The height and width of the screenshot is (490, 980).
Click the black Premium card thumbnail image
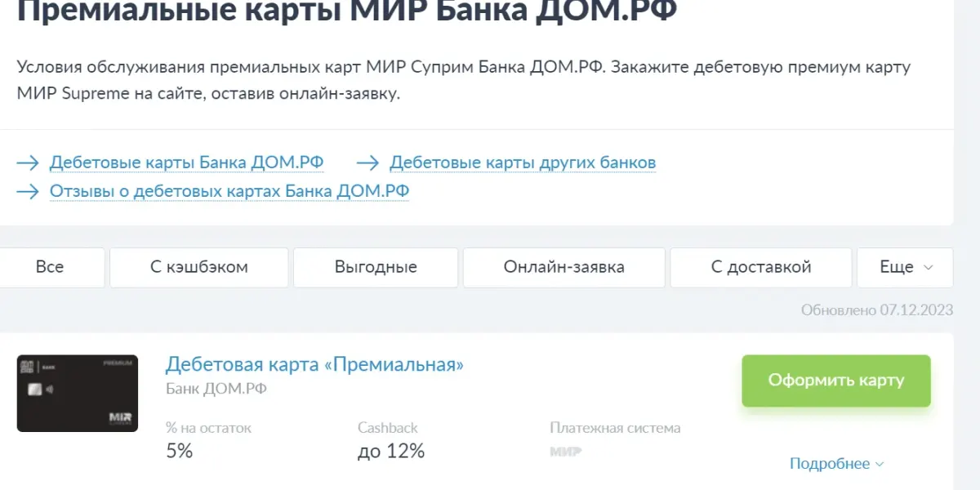tap(78, 393)
